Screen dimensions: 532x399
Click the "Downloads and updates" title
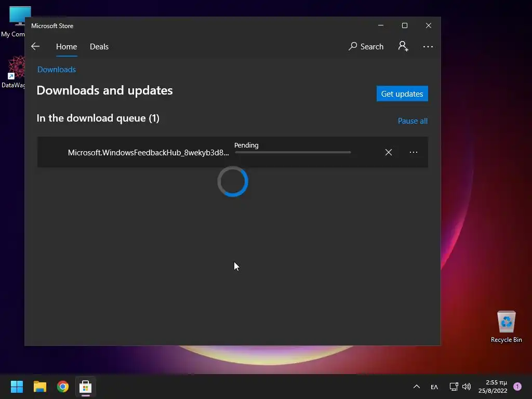click(x=104, y=90)
